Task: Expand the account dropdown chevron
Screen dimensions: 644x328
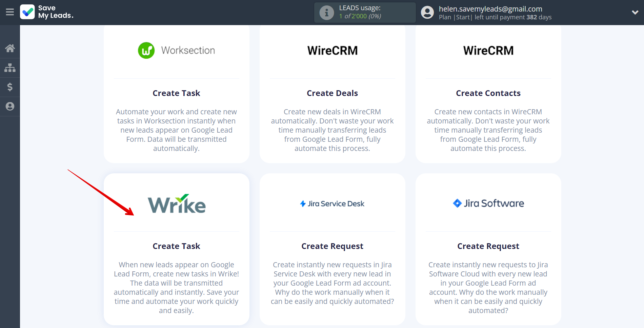Action: click(x=635, y=13)
